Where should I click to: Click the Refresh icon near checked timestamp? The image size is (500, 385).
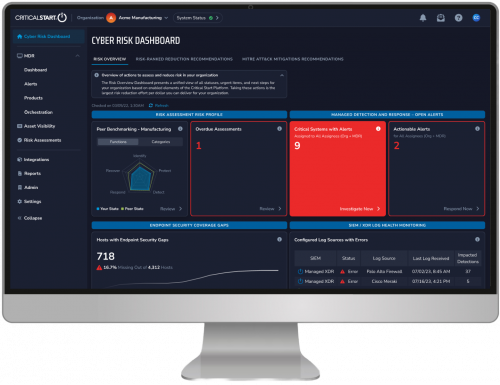151,105
